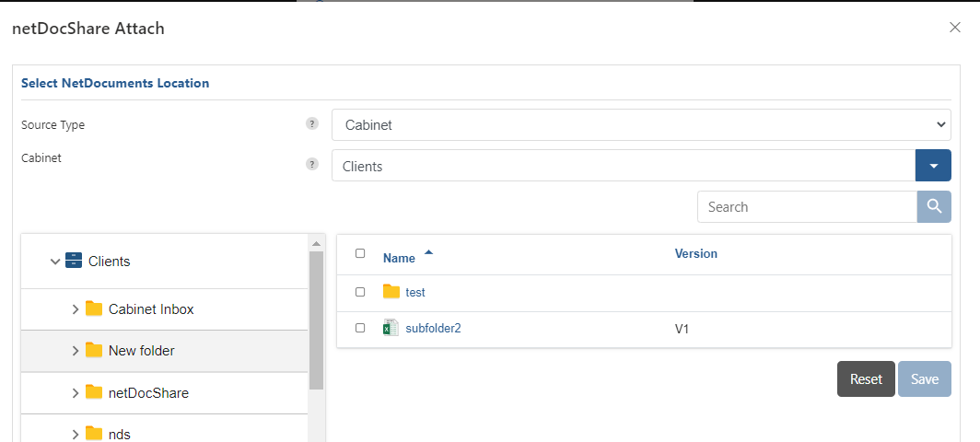The width and height of the screenshot is (980, 442).
Task: Check the box for the test folder
Action: [x=360, y=292]
